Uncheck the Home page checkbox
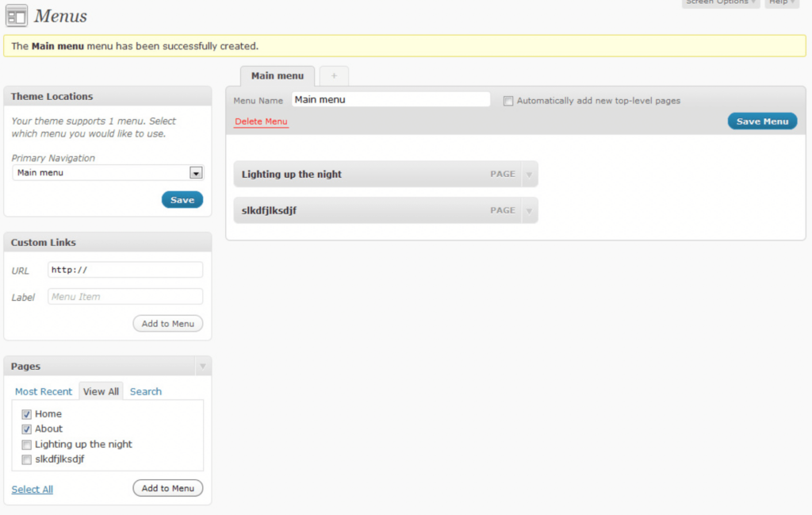The image size is (812, 515). pos(27,413)
